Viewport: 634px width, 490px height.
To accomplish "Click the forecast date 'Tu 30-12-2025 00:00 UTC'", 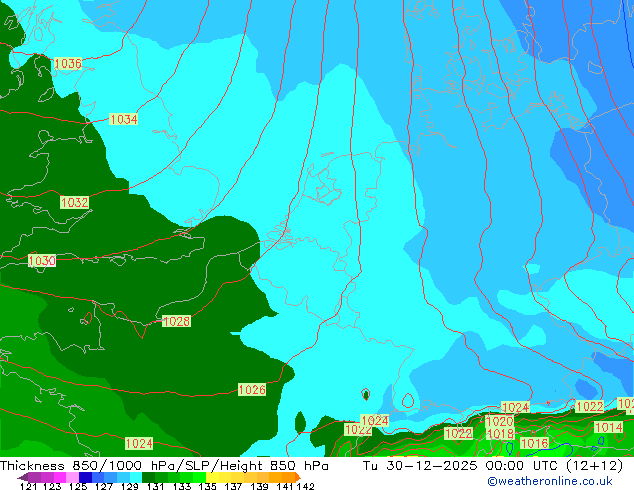I will coord(461,466).
